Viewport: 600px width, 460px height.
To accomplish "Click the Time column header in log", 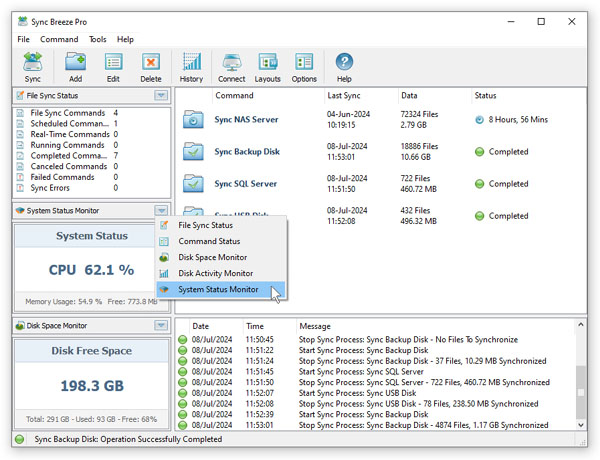I will [x=269, y=326].
